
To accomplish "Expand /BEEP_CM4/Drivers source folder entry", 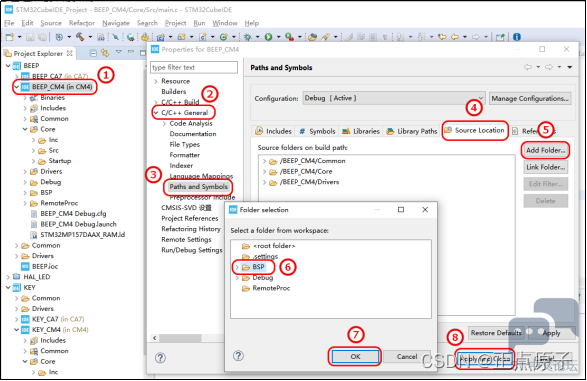I will click(x=264, y=182).
